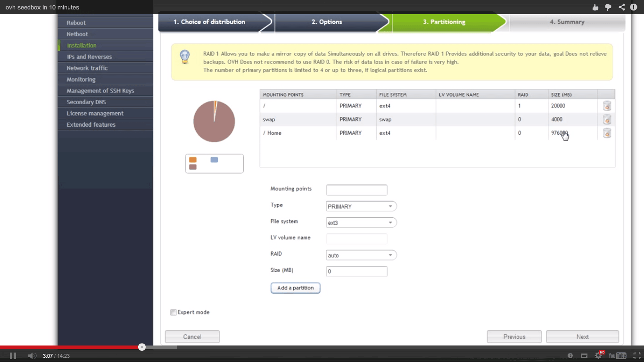Show video info with the i icon
644x362 pixels.
(634, 7)
